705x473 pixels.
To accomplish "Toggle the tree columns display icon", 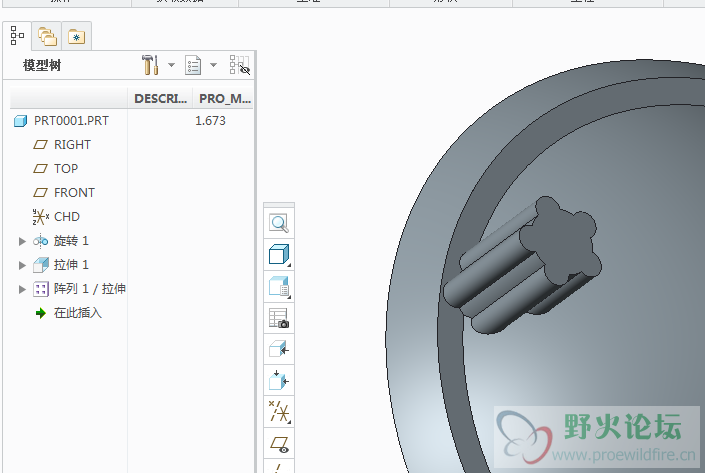I will coord(240,65).
